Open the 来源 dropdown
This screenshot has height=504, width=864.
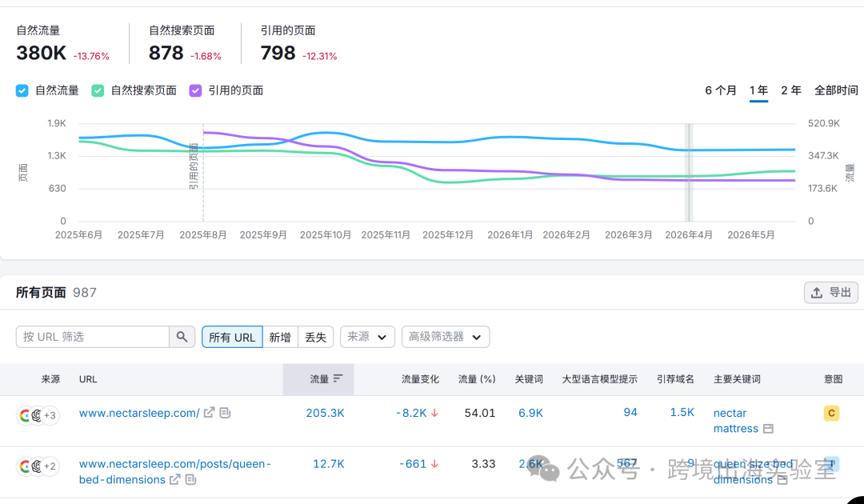click(367, 337)
